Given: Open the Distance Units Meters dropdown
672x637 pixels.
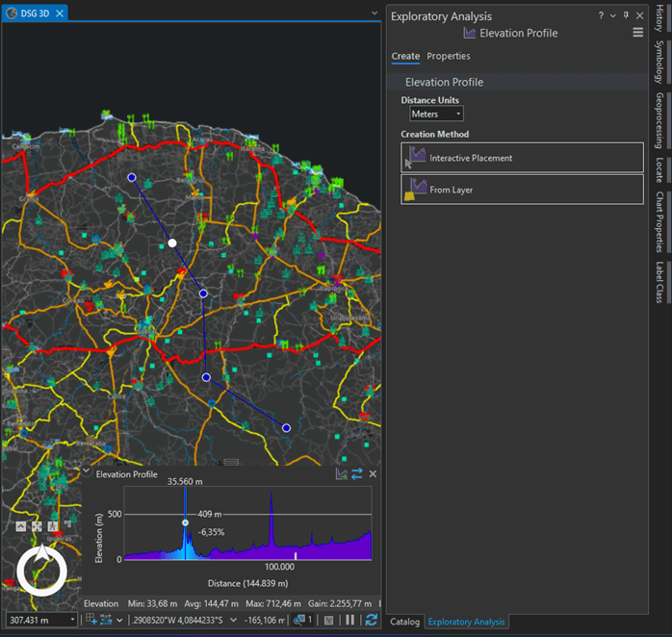Looking at the screenshot, I should [436, 114].
